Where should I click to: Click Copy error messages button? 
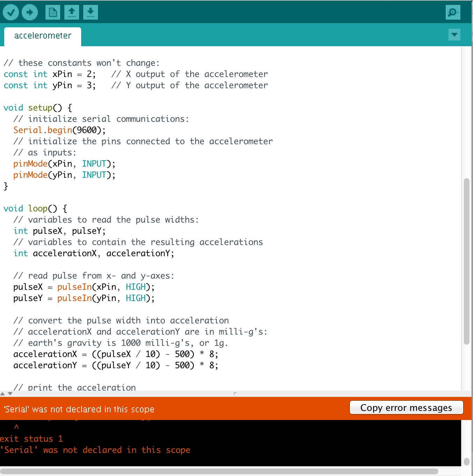(x=407, y=408)
